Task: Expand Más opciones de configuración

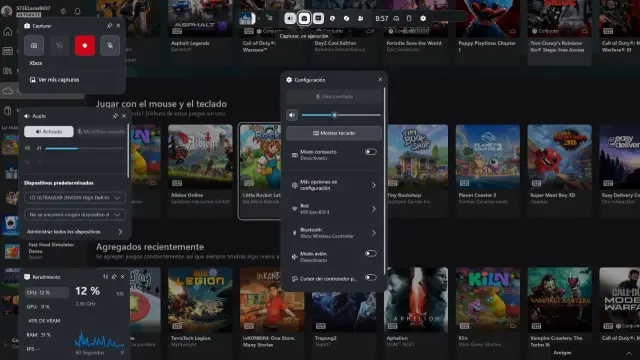Action: [x=334, y=185]
